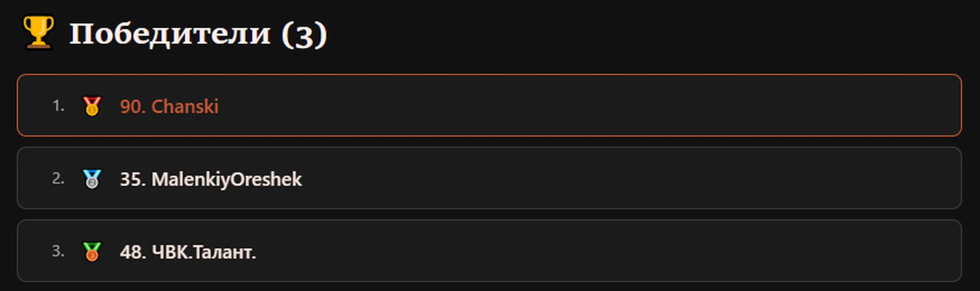
Task: Click the name MalenkiyOreshek
Action: click(227, 180)
